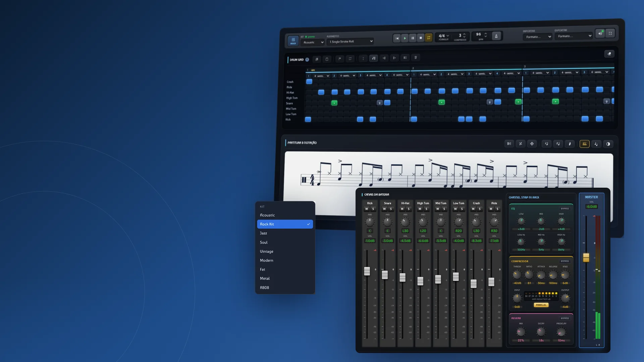Click the repeat barline icon in notation toolbar
This screenshot has height=362, width=644.
[x=509, y=144]
